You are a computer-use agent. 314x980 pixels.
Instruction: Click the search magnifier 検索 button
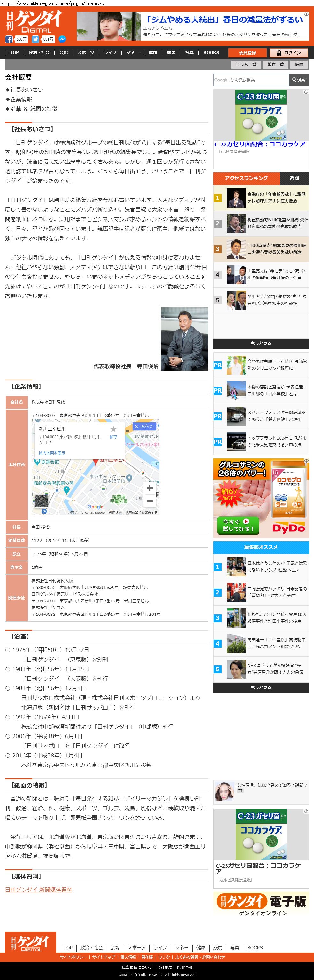[299, 80]
